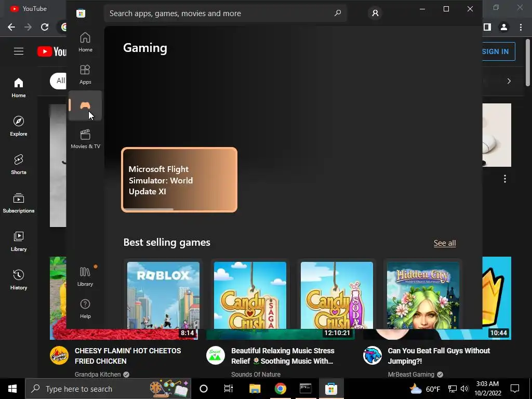The width and height of the screenshot is (532, 399).
Task: Click MrBeast Gaming channel avatar
Action: (x=372, y=355)
